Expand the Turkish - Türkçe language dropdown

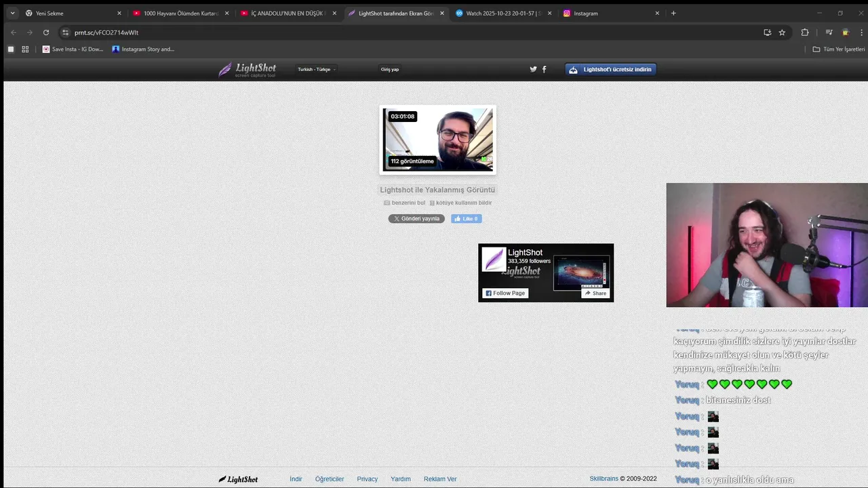pos(317,69)
